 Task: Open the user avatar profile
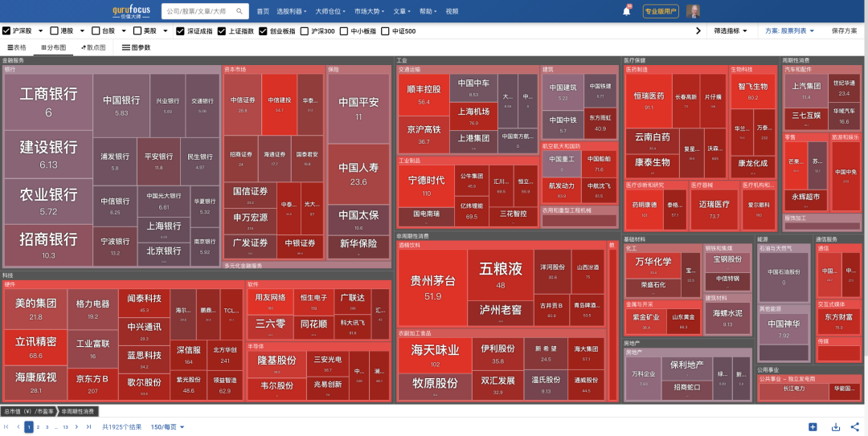(x=693, y=11)
